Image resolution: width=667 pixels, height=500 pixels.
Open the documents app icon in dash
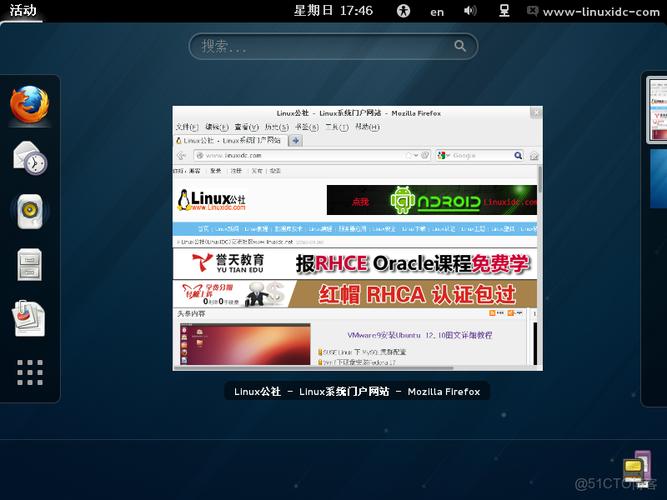(x=29, y=318)
